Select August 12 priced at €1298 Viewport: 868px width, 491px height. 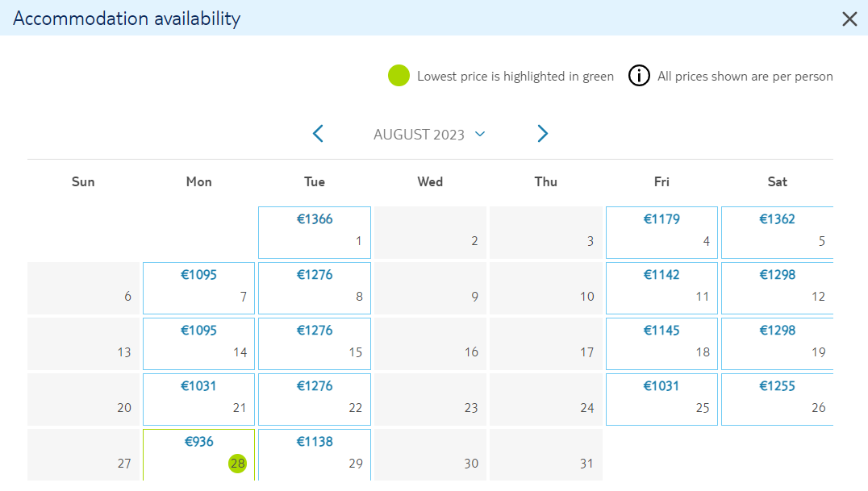click(777, 289)
